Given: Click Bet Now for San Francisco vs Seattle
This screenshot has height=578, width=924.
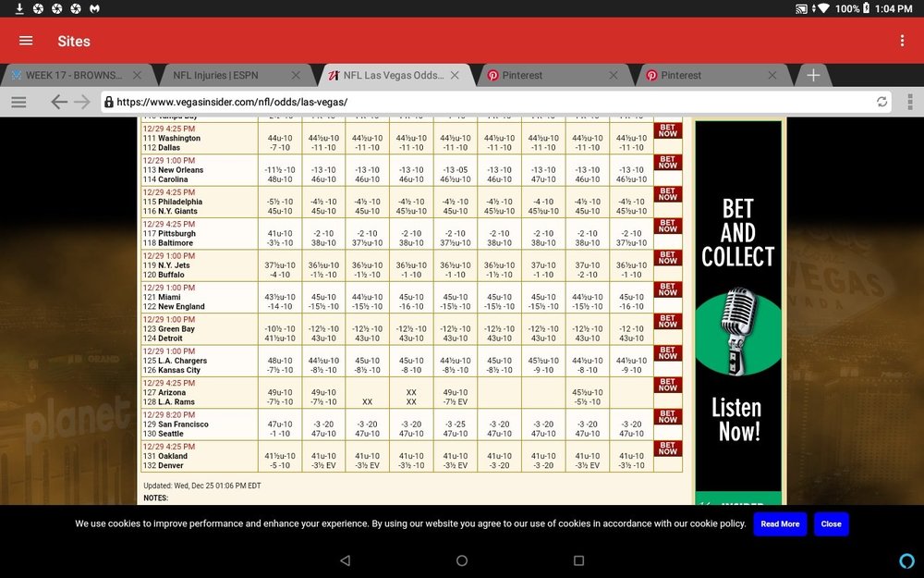Looking at the screenshot, I should (668, 417).
